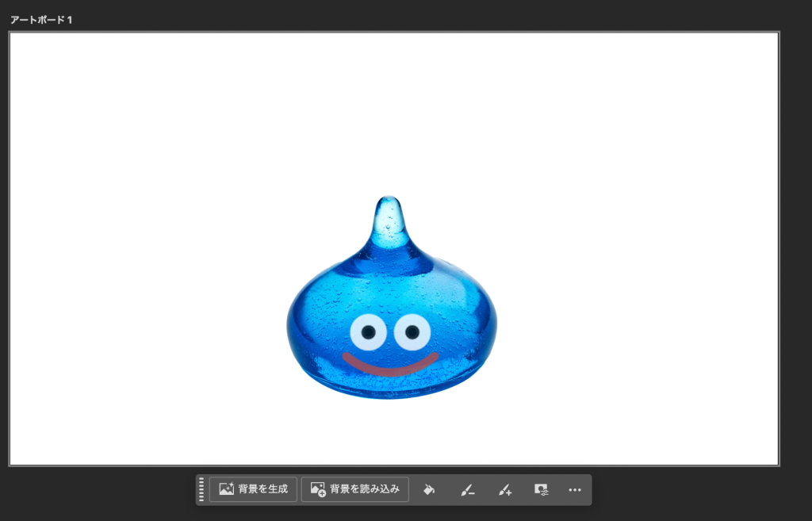The width and height of the screenshot is (812, 521).
Task: Click the import-background picture icon with plus
Action: pyautogui.click(x=318, y=489)
